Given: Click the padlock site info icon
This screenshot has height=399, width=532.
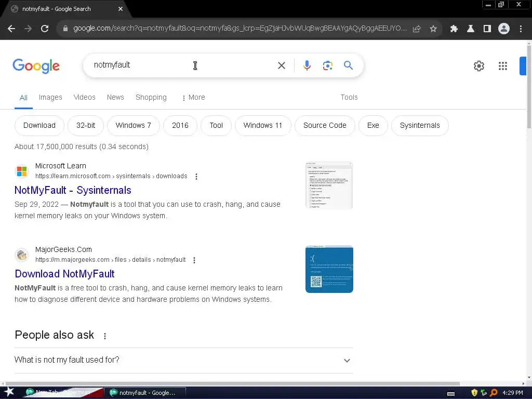Looking at the screenshot, I should click(x=65, y=29).
